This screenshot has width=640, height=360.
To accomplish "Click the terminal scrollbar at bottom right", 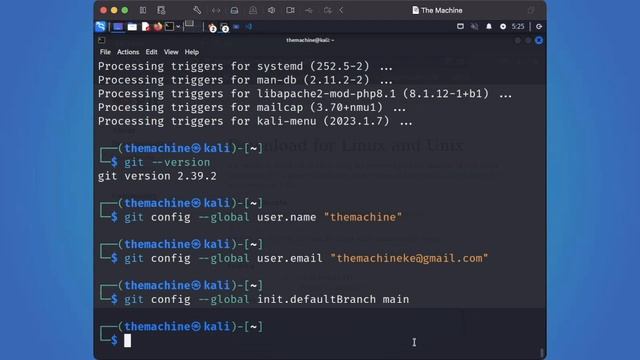I will 542,353.
